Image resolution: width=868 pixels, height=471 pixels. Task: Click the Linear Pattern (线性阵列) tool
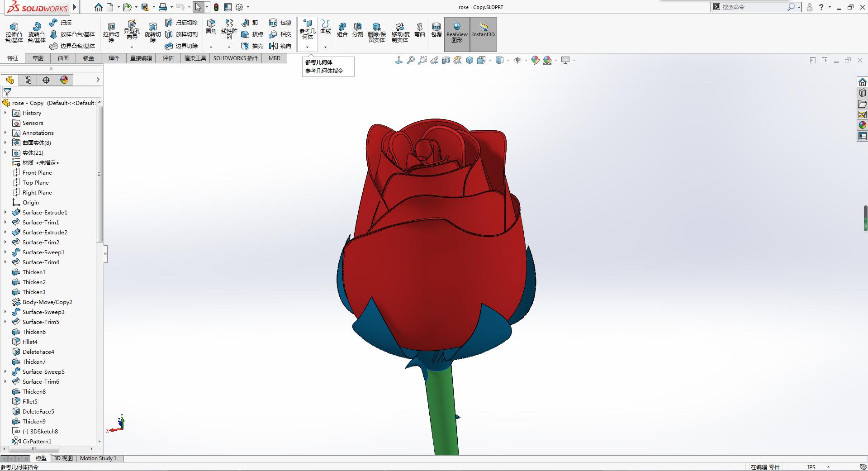229,30
